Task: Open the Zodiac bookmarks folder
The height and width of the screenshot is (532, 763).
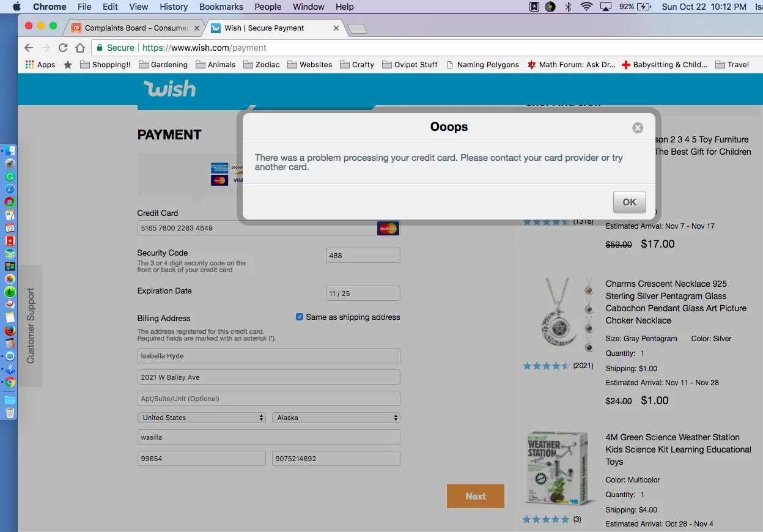Action: [x=262, y=65]
